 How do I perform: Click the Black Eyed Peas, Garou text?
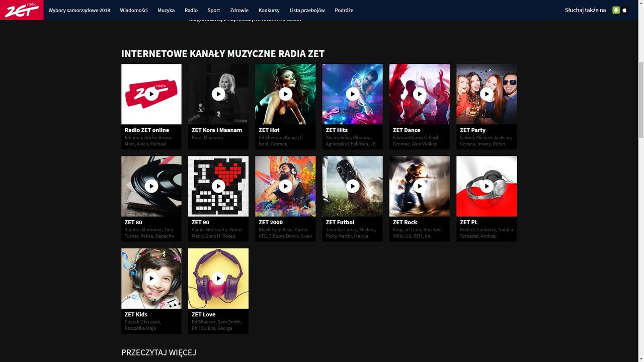pyautogui.click(x=283, y=229)
